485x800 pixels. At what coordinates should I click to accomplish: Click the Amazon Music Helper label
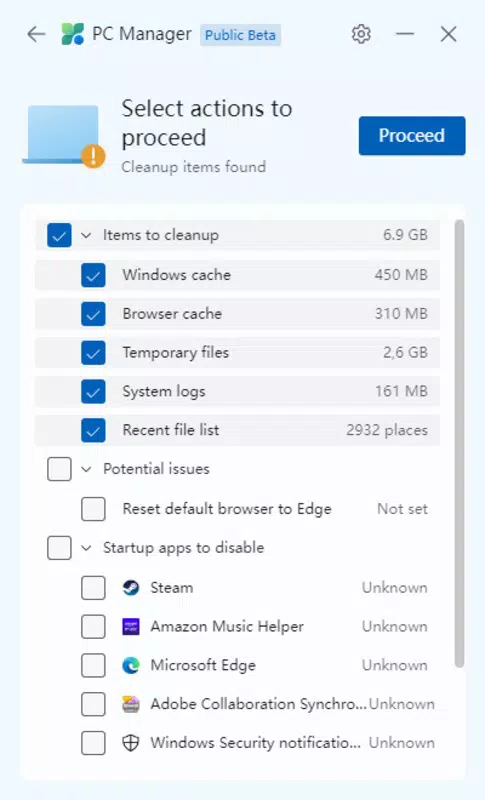(x=227, y=627)
